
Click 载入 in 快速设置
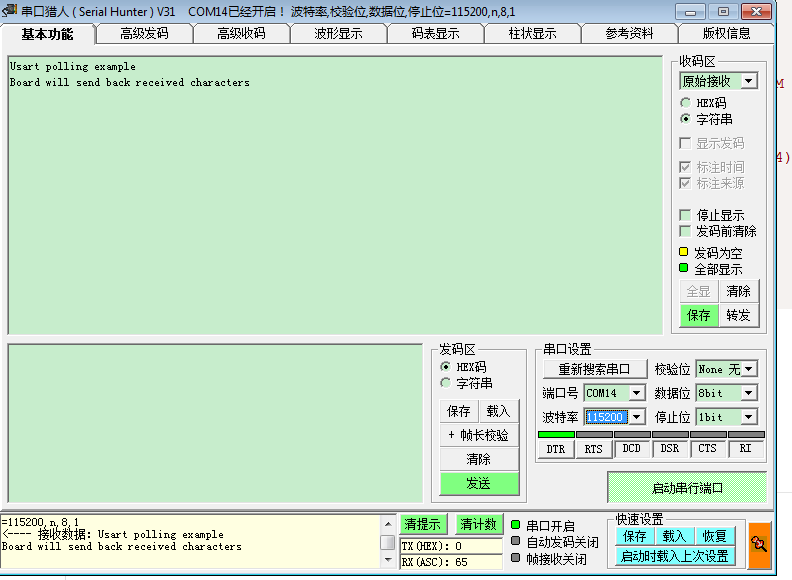click(674, 536)
